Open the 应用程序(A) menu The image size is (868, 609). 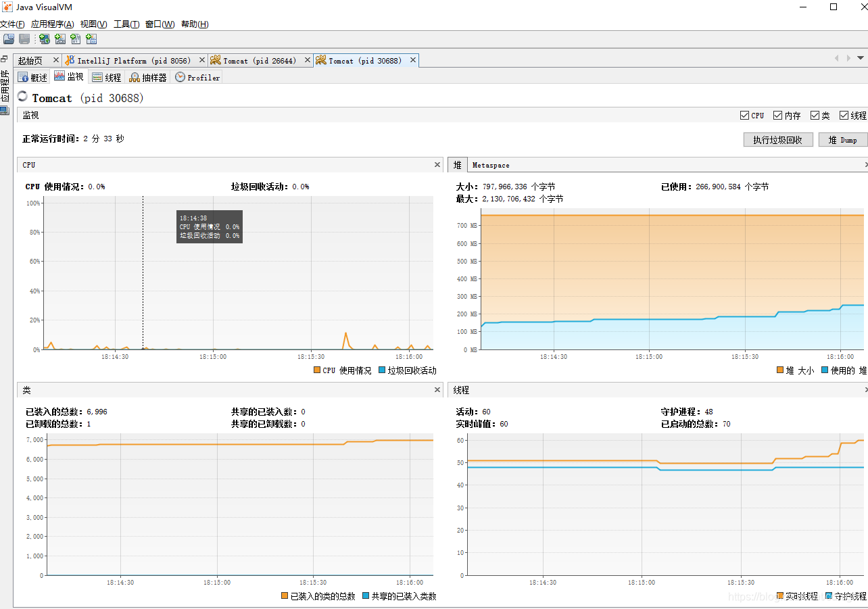coord(52,24)
